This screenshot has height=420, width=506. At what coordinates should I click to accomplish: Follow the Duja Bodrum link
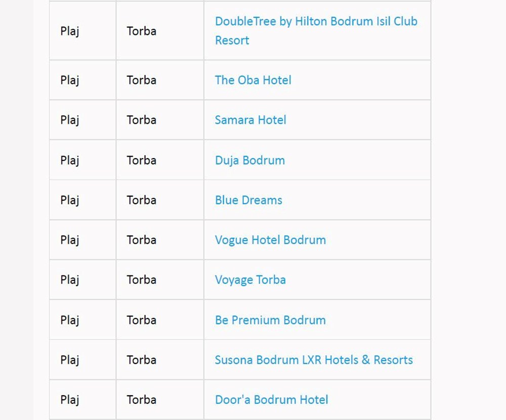(x=250, y=161)
